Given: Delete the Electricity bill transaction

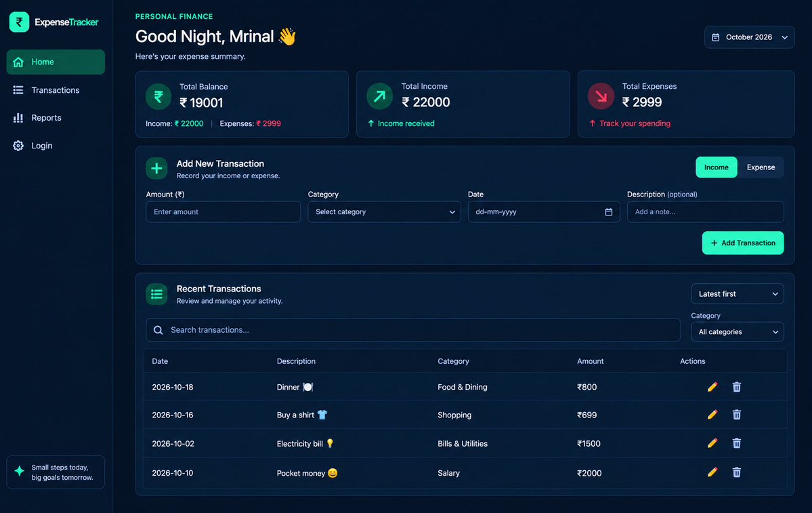Looking at the screenshot, I should coord(736,443).
